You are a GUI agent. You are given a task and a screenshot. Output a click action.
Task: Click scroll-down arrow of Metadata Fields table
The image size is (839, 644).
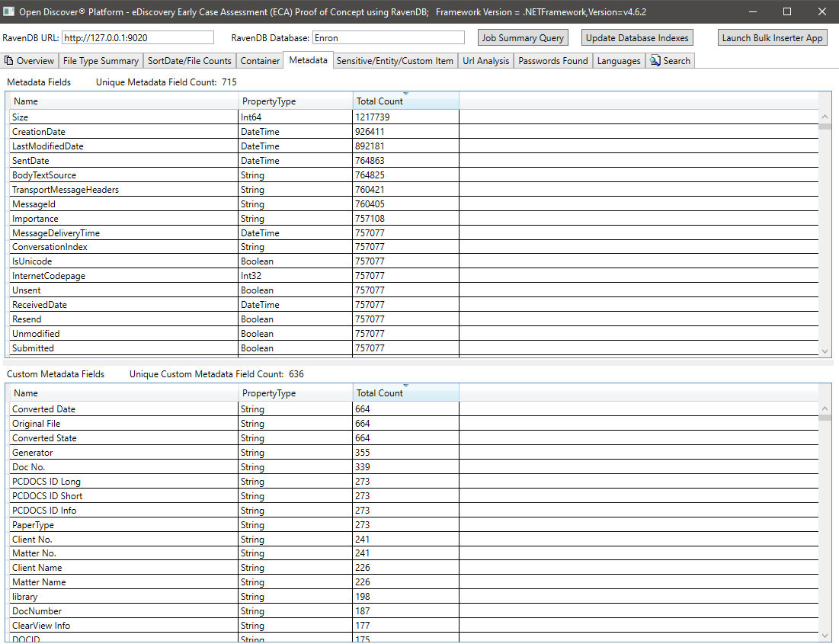coord(825,350)
